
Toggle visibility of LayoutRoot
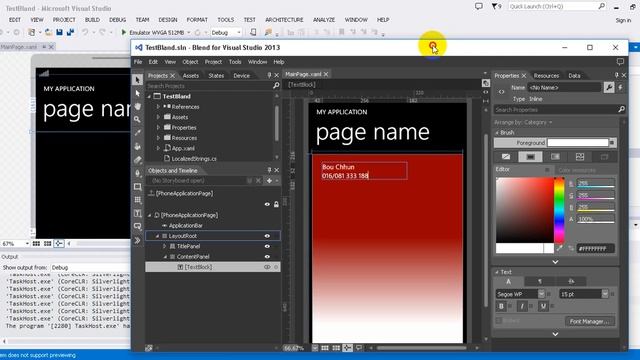[x=267, y=236]
